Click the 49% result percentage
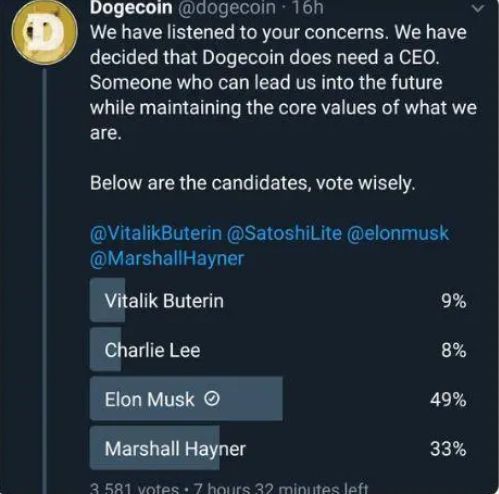499x494 pixels. (x=448, y=399)
